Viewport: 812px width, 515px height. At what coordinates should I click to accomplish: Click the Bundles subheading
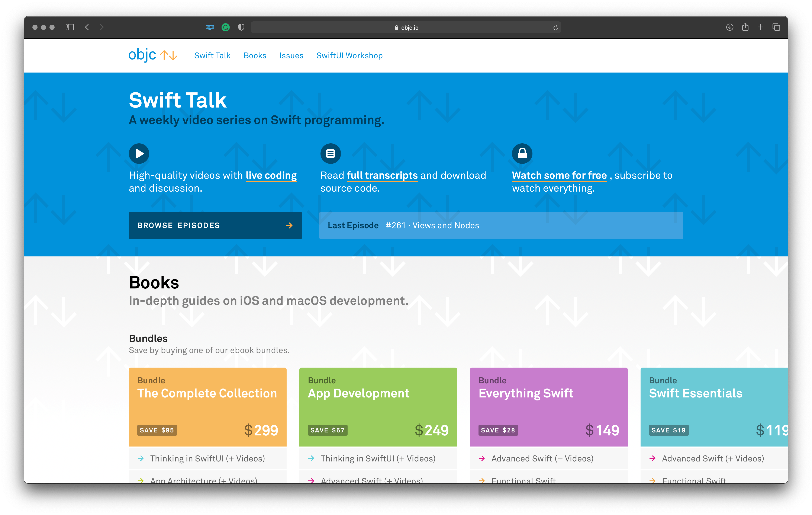click(148, 338)
